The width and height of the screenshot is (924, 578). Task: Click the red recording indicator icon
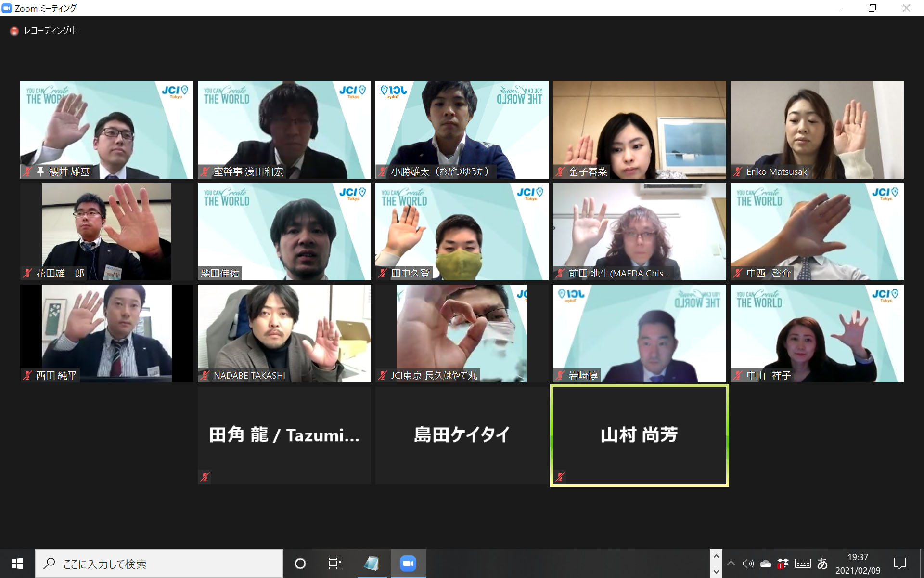[14, 31]
